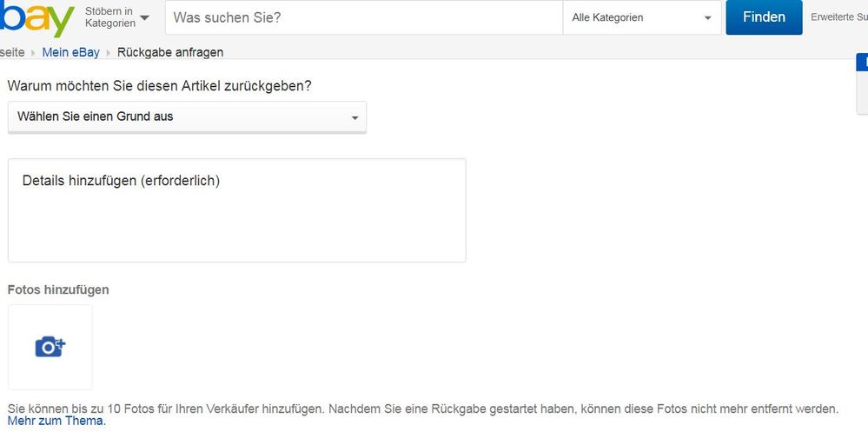Open the Wählen Sie einen Grund aus dropdown
The height and width of the screenshot is (432, 868).
[187, 116]
